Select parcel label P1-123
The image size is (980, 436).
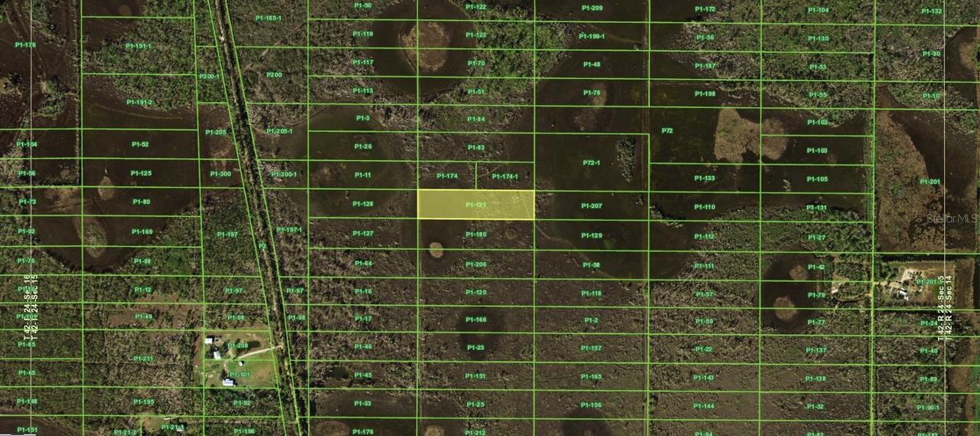pyautogui.click(x=475, y=34)
